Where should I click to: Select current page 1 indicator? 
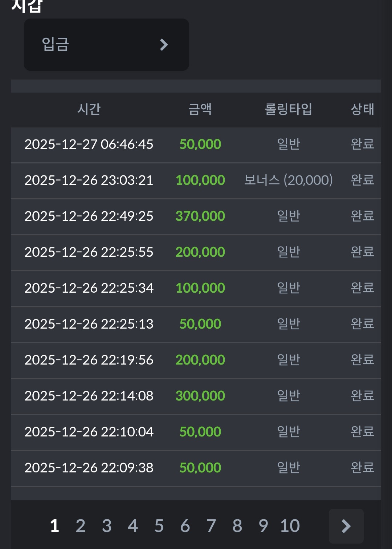[54, 526]
